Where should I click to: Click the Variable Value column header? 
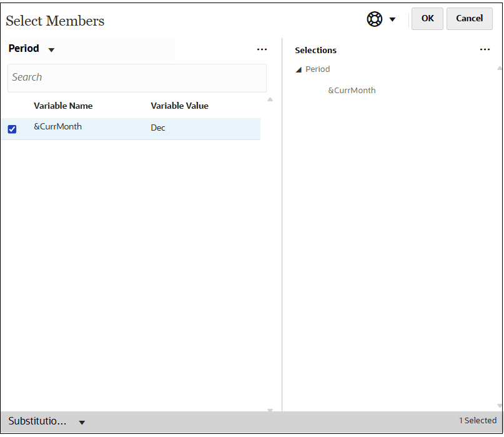tap(179, 106)
